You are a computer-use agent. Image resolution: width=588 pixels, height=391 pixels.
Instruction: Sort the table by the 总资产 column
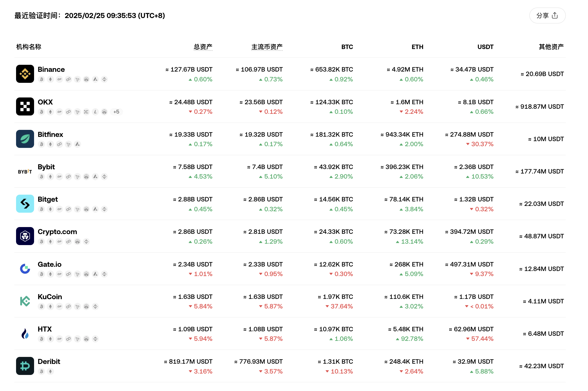(x=203, y=47)
